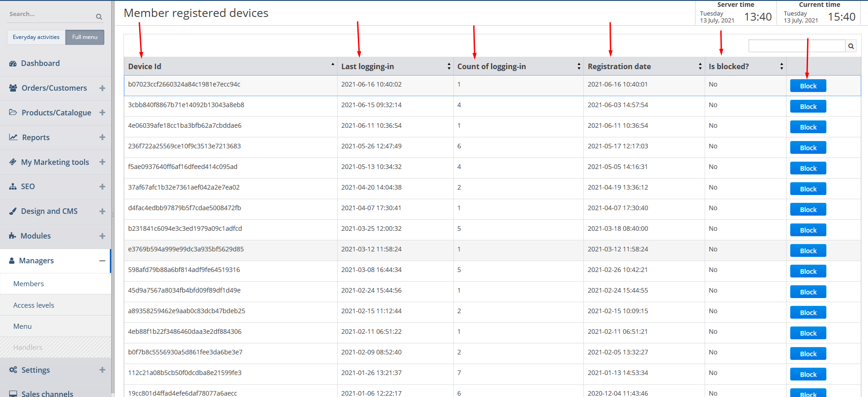Block device b07023ccf2660324a84c1981e7ecc94c
Screen dimensions: 868x397
pyautogui.click(x=808, y=86)
